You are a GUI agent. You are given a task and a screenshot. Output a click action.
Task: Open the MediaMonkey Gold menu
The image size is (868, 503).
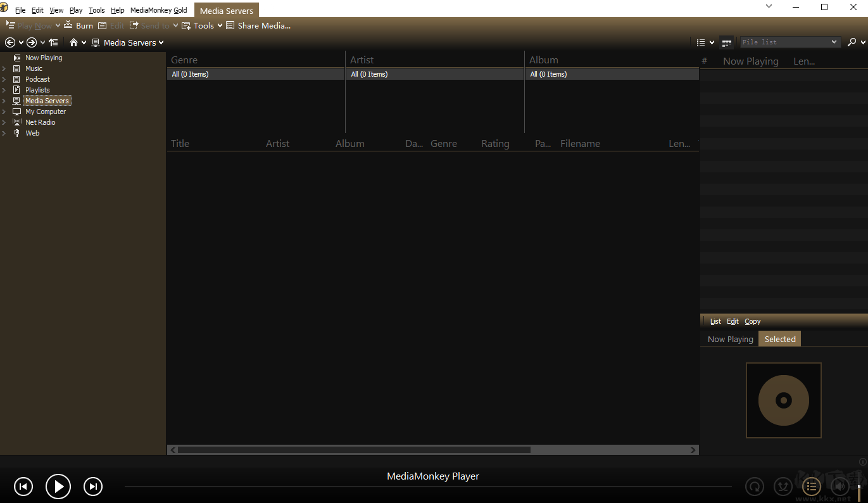pyautogui.click(x=159, y=10)
